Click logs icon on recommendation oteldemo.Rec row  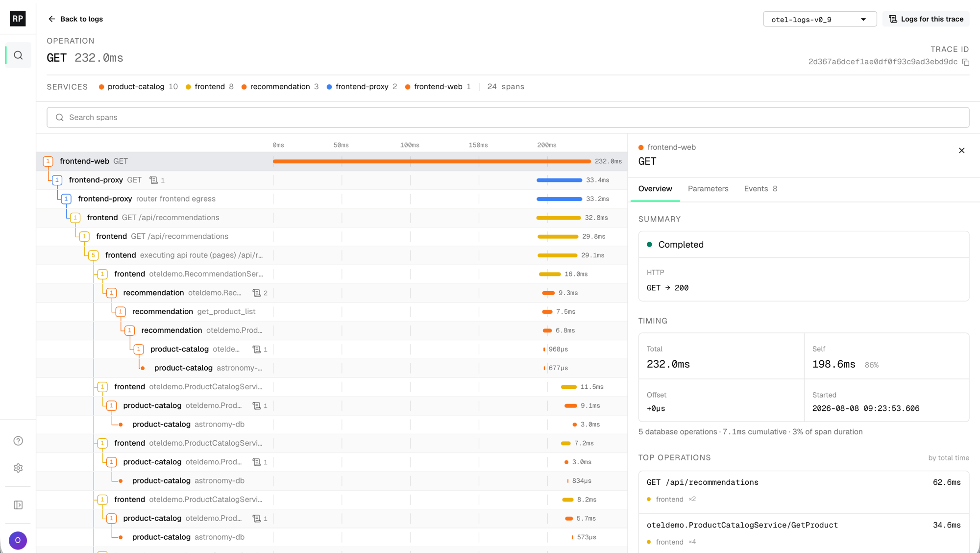(x=256, y=293)
